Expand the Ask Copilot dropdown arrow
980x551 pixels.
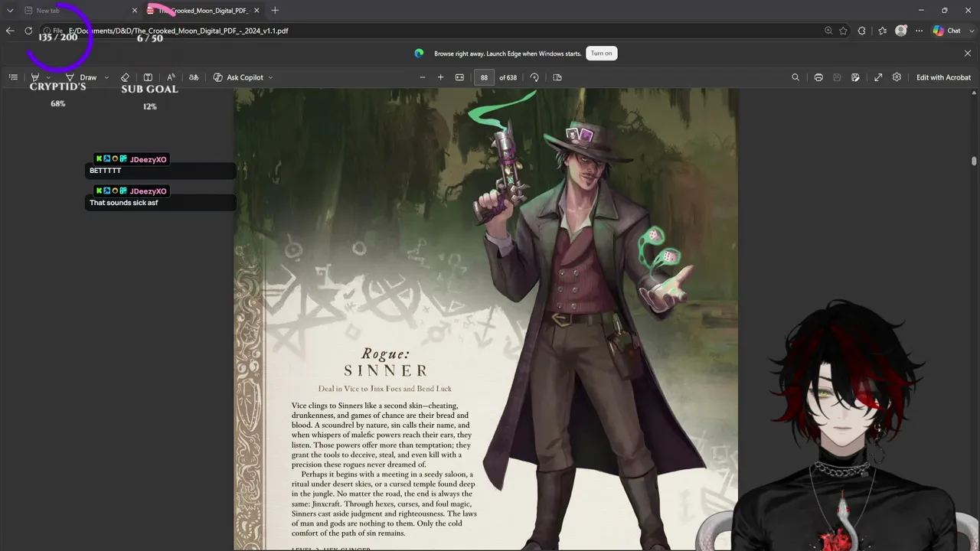click(x=270, y=77)
